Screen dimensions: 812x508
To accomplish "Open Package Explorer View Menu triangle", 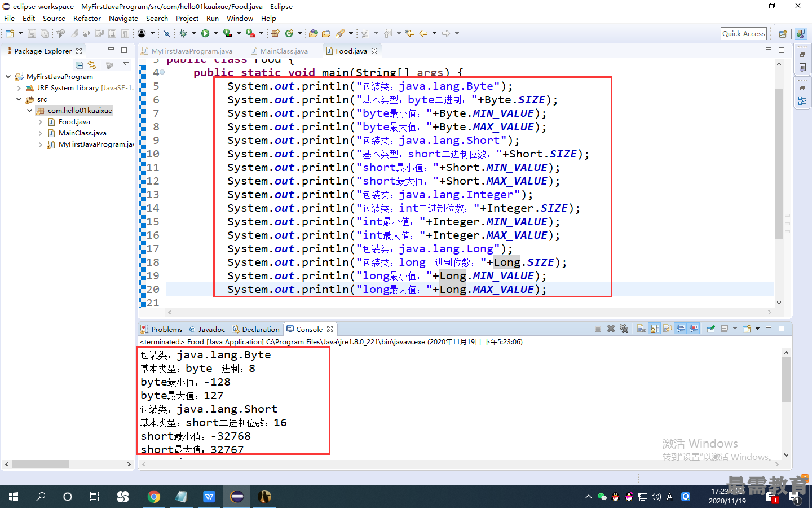I will [126, 64].
